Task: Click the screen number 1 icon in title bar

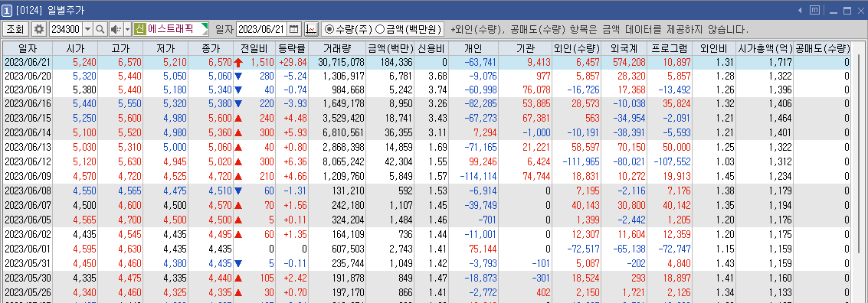Action: [x=7, y=10]
